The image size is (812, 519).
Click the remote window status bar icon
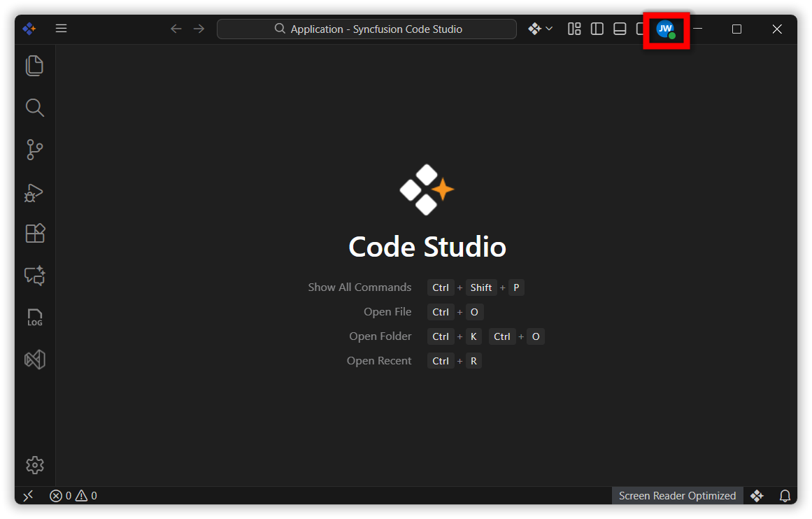(x=28, y=496)
